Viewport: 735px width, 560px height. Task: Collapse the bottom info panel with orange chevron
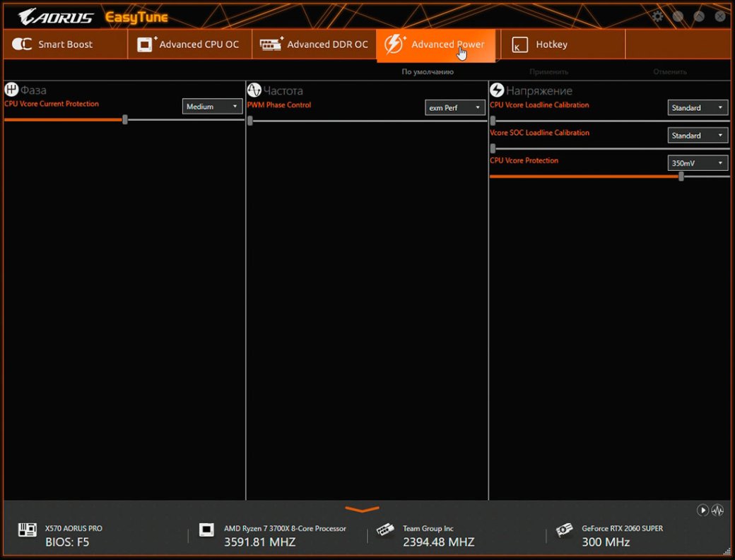tap(362, 509)
